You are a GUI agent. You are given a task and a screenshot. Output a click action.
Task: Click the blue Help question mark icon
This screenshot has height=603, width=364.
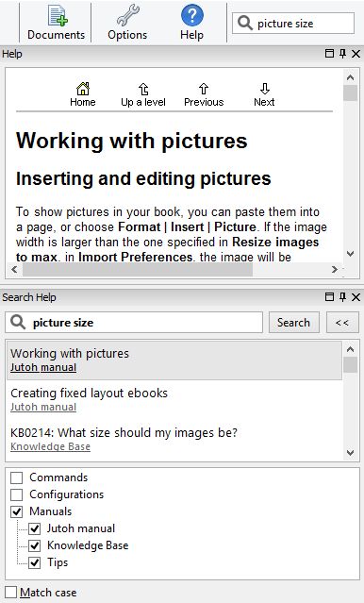pyautogui.click(x=191, y=15)
